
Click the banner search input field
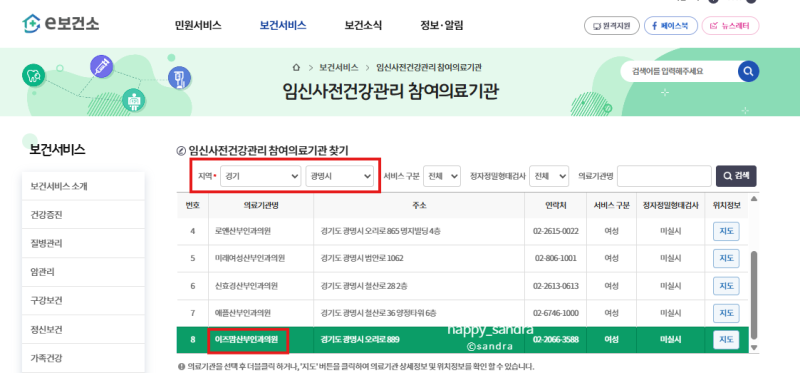680,71
